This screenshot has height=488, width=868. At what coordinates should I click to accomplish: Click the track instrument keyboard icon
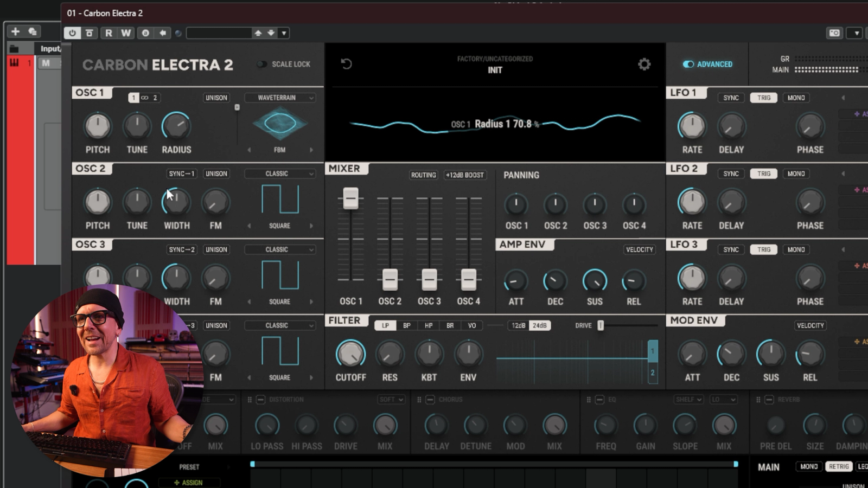pyautogui.click(x=14, y=63)
